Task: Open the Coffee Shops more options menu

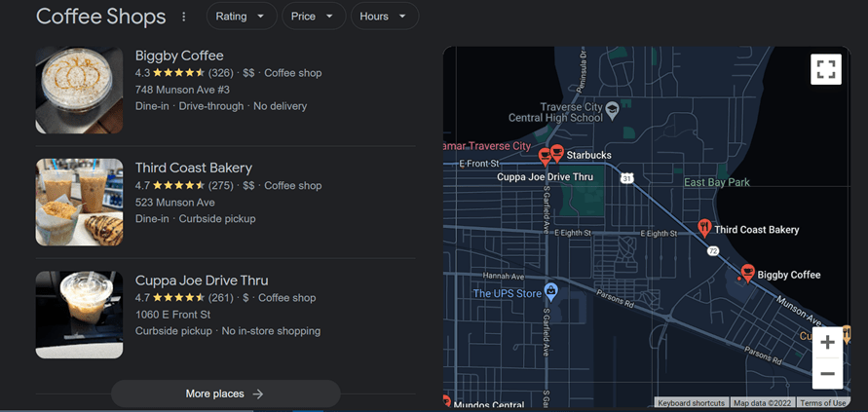Action: pyautogui.click(x=184, y=17)
